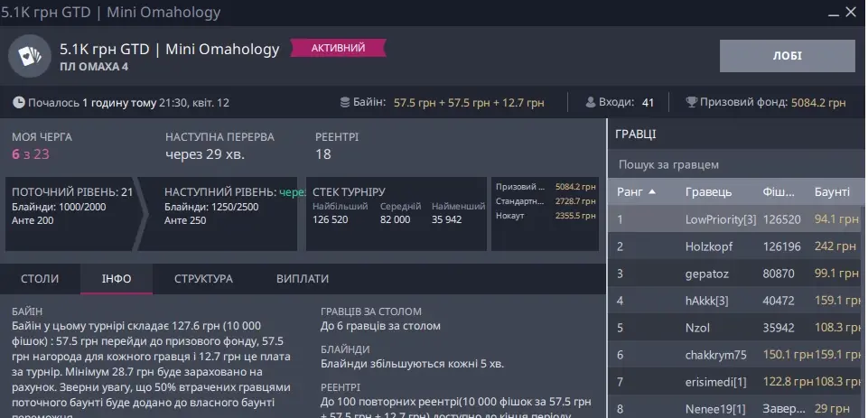Click the clock icon beside start time
868x418 pixels.
point(20,103)
